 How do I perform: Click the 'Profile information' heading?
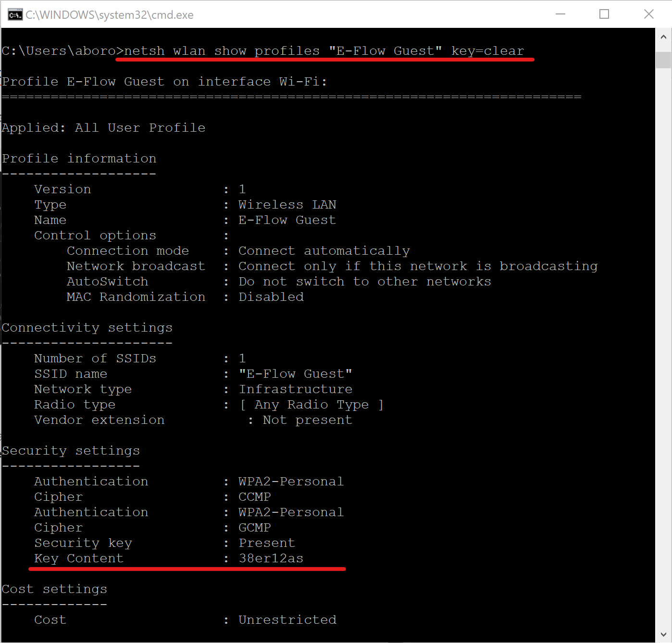tap(79, 159)
